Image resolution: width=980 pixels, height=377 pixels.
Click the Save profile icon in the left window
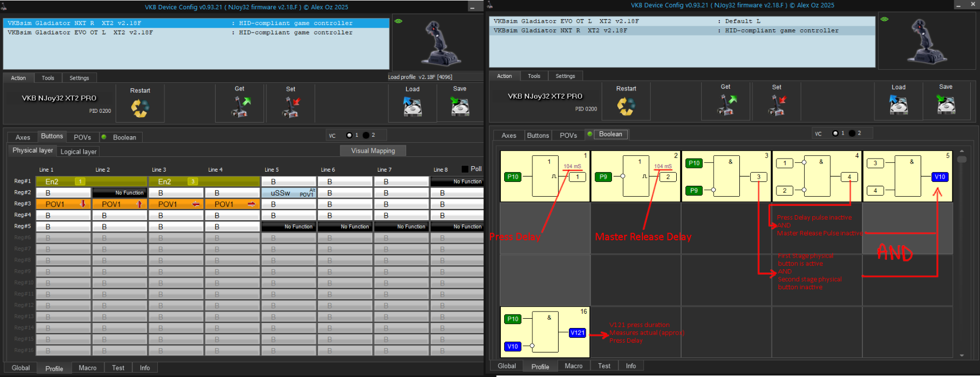460,106
